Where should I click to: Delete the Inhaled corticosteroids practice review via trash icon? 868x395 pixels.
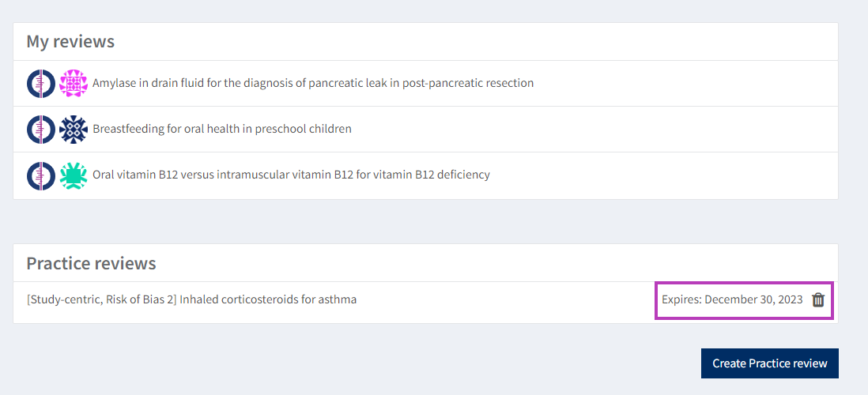pyautogui.click(x=818, y=300)
